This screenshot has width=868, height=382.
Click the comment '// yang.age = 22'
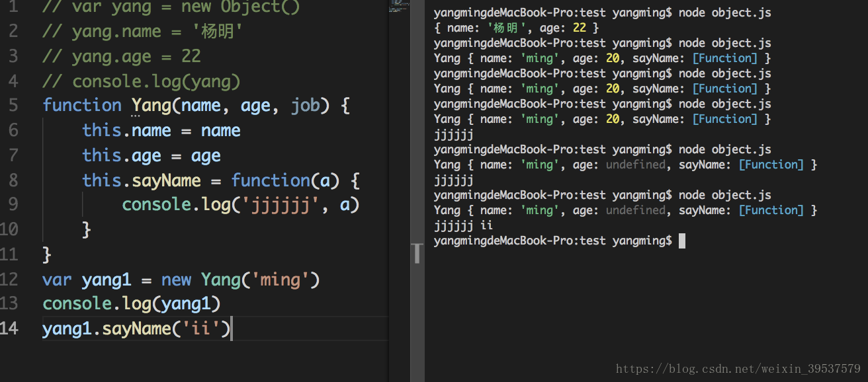[121, 56]
